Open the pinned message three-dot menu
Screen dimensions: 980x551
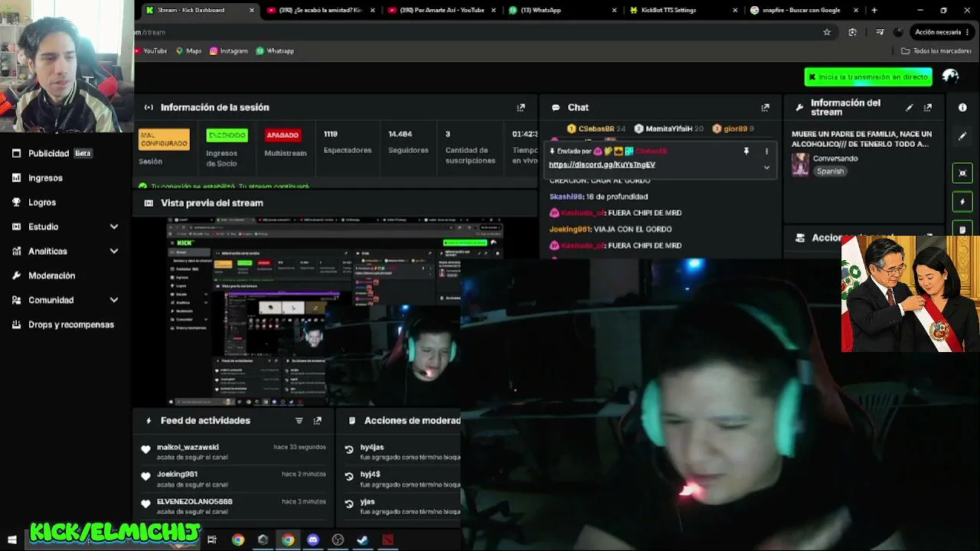[766, 152]
